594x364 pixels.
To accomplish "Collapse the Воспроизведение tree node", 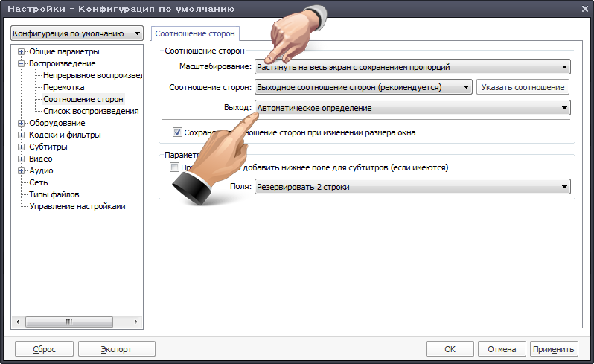I will point(22,63).
